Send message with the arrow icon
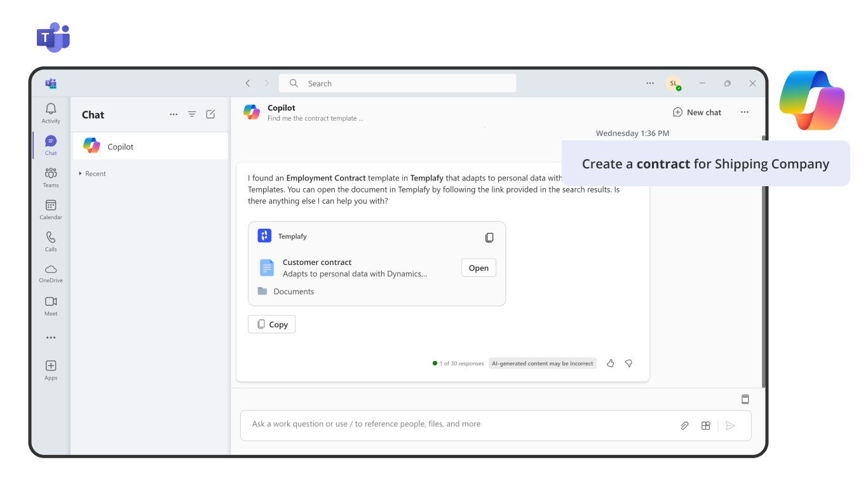The height and width of the screenshot is (488, 868). (731, 426)
